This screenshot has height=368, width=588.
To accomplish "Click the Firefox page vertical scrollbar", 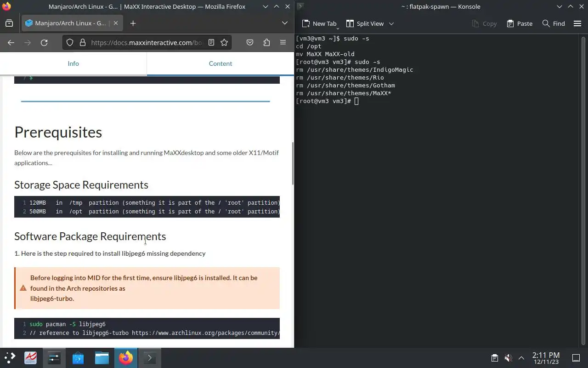I will click(x=292, y=163).
